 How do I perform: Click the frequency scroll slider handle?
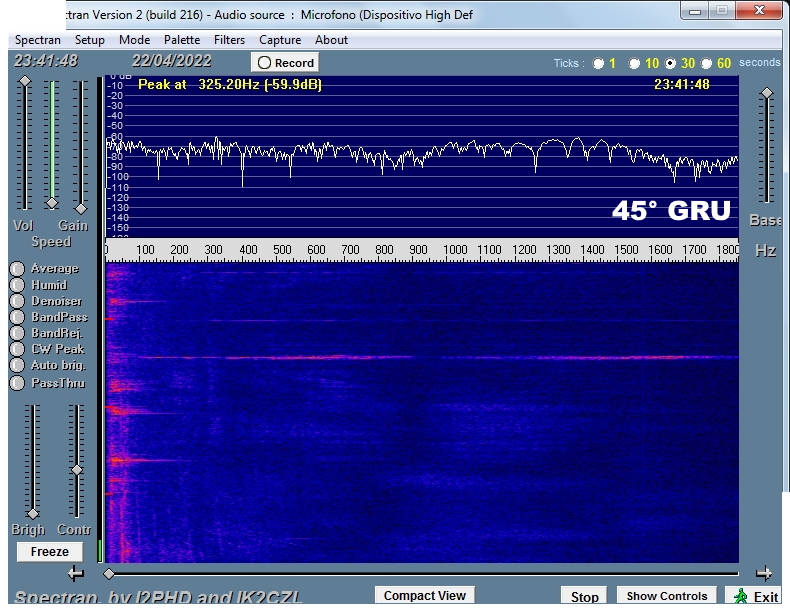click(109, 574)
